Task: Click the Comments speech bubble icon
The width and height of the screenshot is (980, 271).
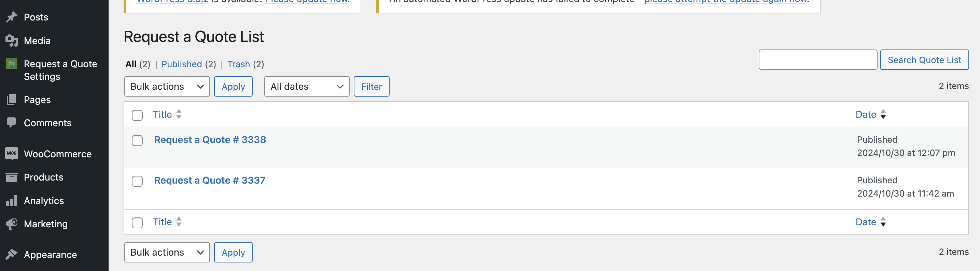Action: pos(12,123)
